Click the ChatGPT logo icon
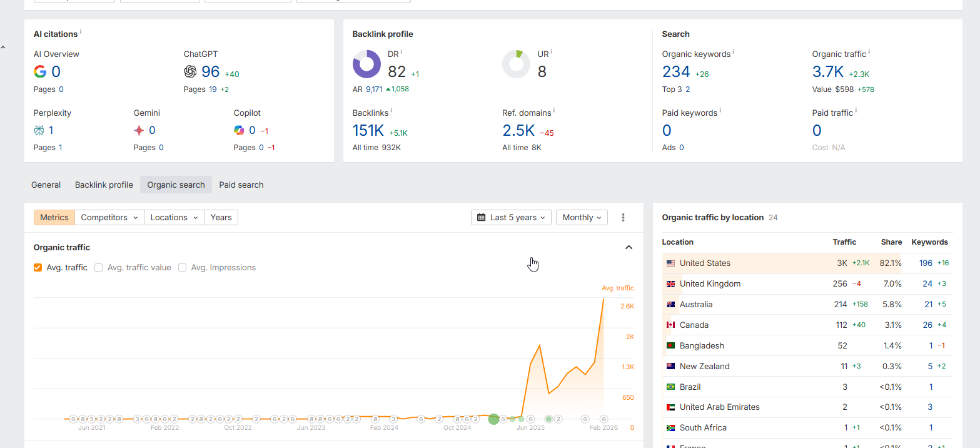This screenshot has height=448, width=980. click(x=190, y=72)
